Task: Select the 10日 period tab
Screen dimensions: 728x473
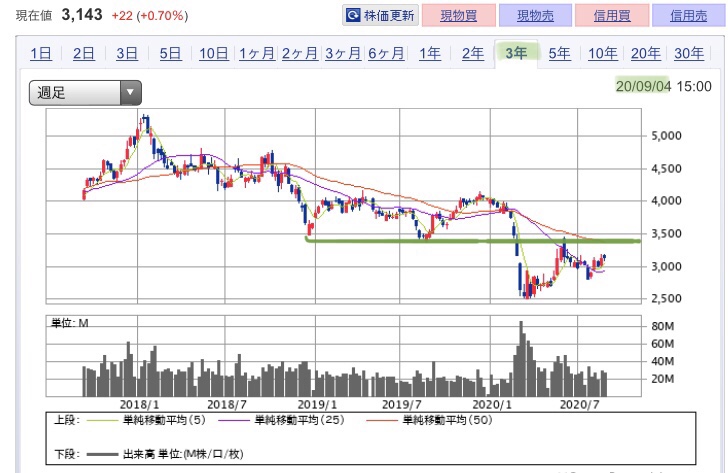Action: [214, 53]
